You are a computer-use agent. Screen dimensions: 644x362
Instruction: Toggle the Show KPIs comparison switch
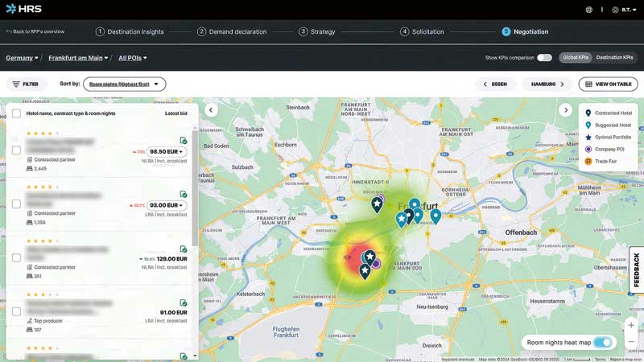coord(545,58)
